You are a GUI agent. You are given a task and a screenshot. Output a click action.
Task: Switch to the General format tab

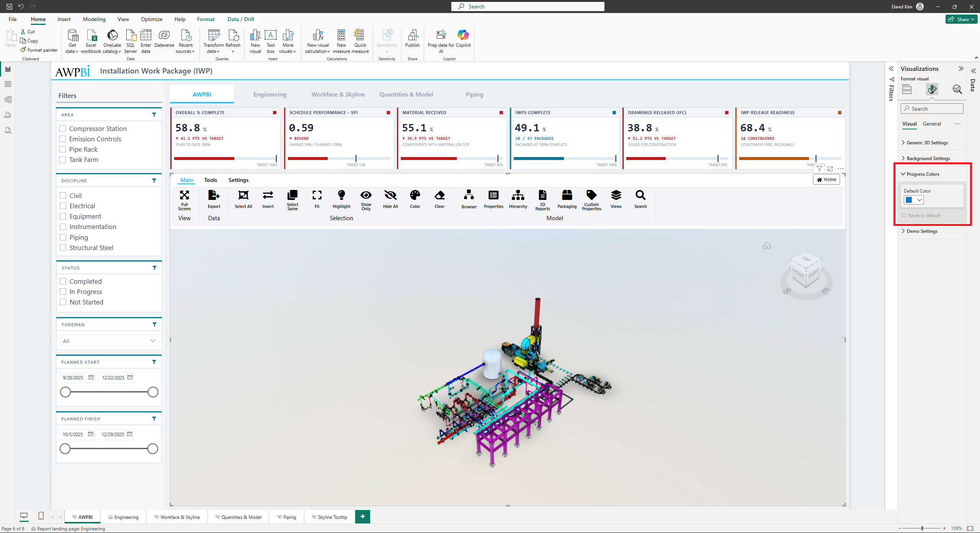tap(932, 124)
